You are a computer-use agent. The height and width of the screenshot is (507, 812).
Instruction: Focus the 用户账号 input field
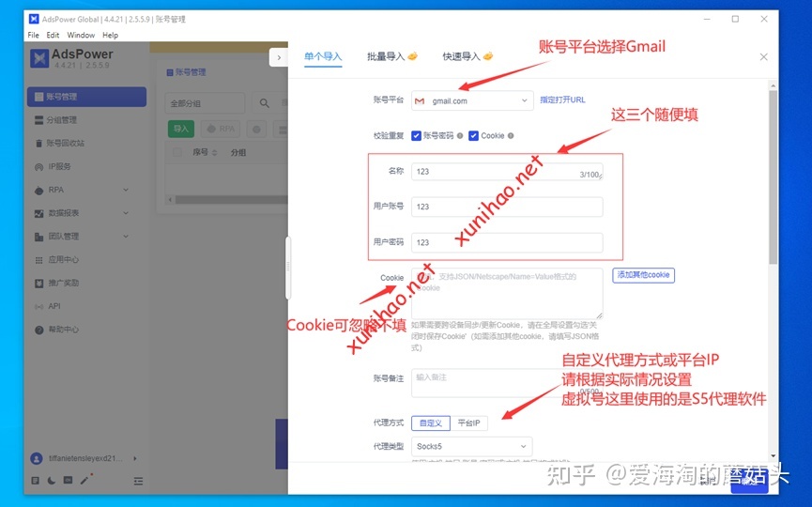click(x=507, y=207)
